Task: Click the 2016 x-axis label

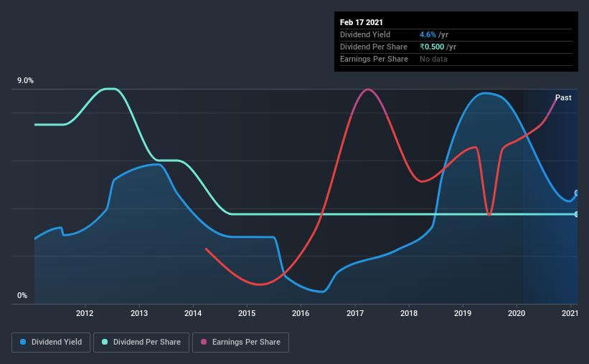Action: [301, 313]
